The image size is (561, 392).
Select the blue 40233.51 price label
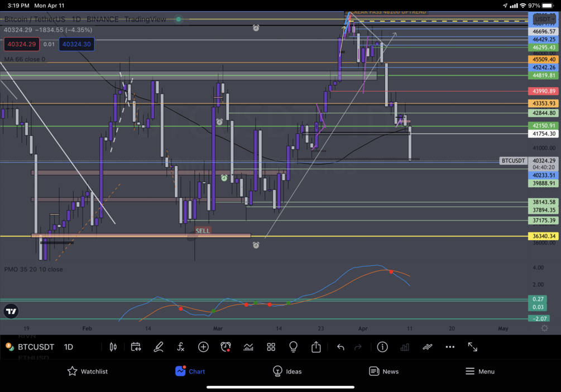[x=544, y=175]
